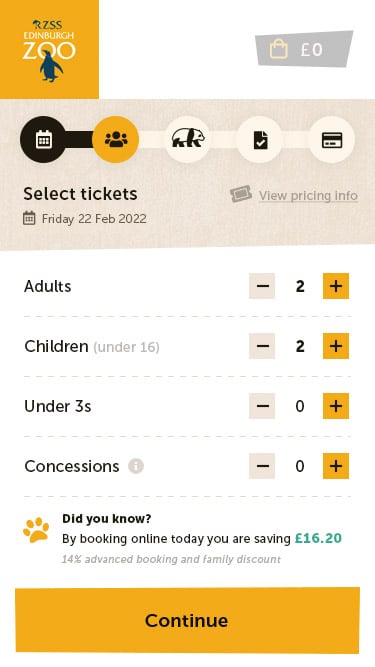Open the View pricing info link
This screenshot has width=375, height=667.
[x=308, y=196]
